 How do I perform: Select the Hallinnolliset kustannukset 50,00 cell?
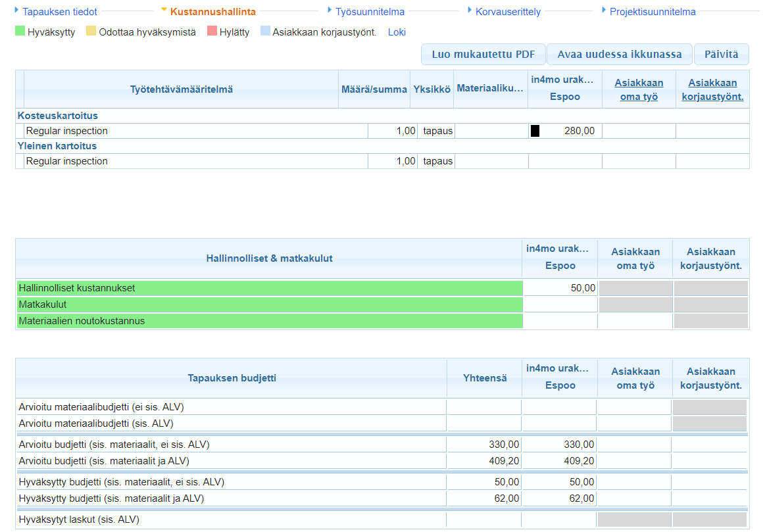point(560,288)
